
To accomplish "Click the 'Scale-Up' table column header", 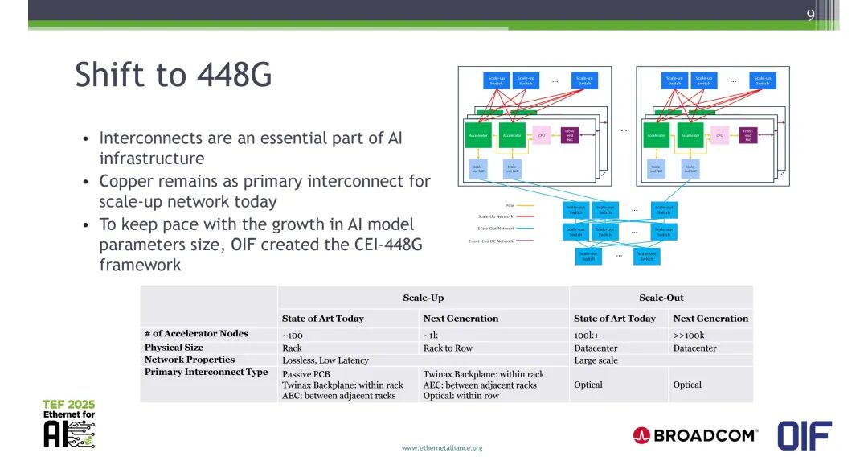I will (x=424, y=298).
